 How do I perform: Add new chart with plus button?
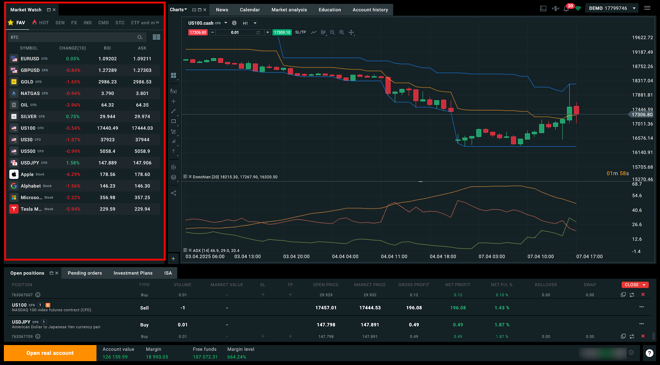[173, 258]
